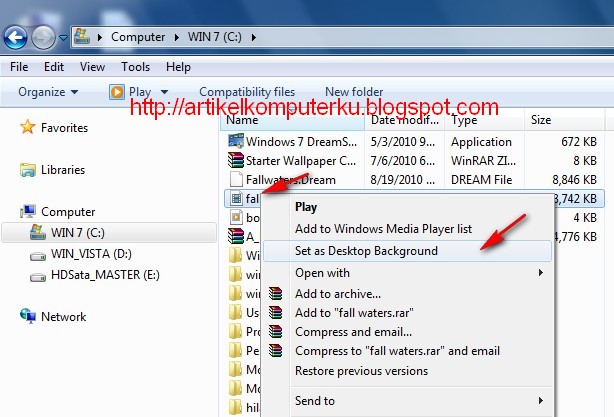Open the Organize dropdown

pos(48,92)
